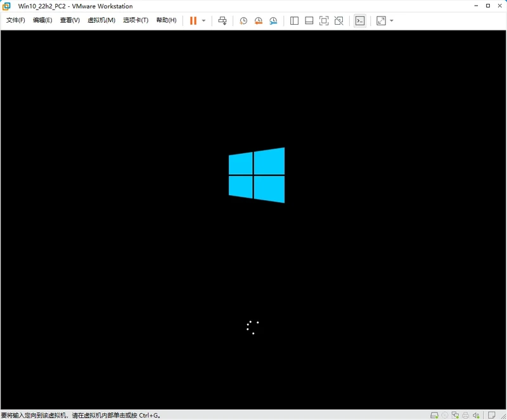507x420 pixels.
Task: Open the 编辑(E) menu
Action: [x=42, y=20]
